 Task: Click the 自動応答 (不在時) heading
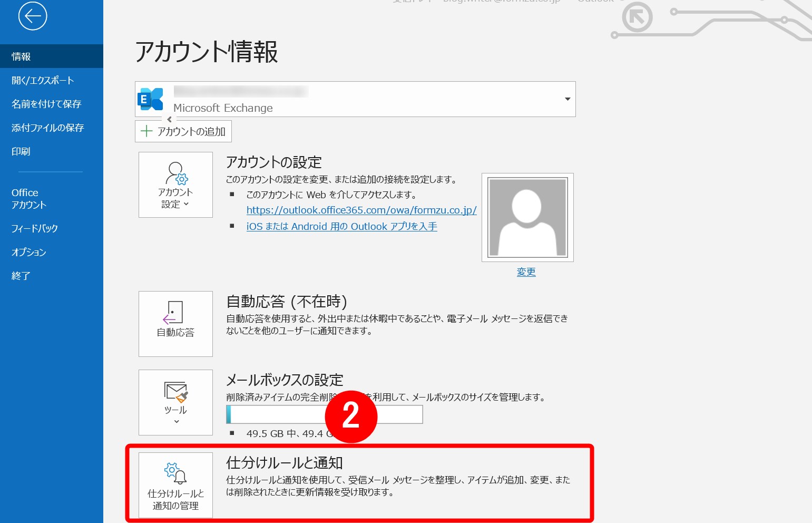tap(287, 301)
